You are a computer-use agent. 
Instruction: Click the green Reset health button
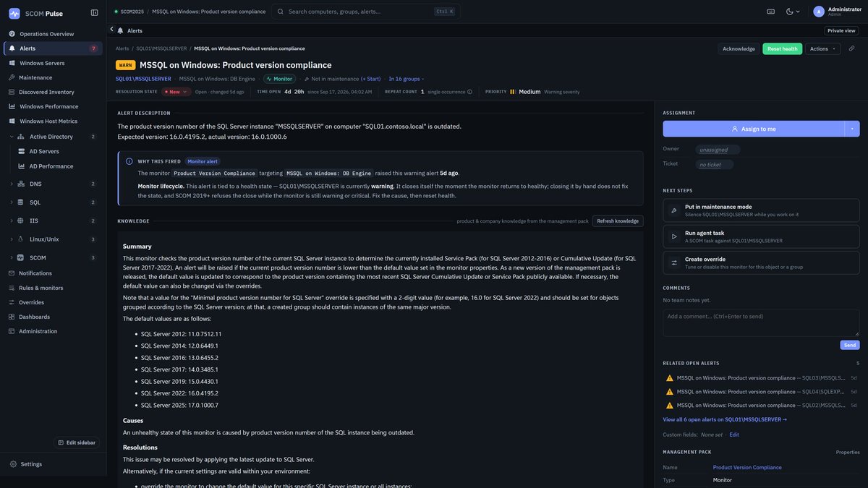point(782,48)
